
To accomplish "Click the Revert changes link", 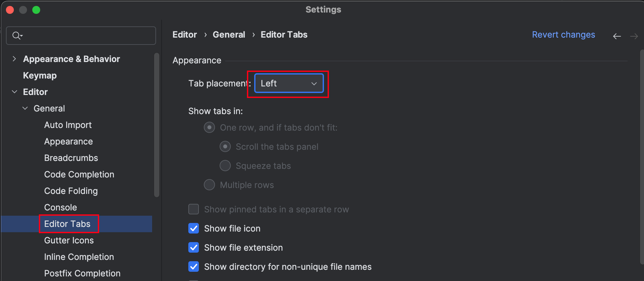I will 563,35.
